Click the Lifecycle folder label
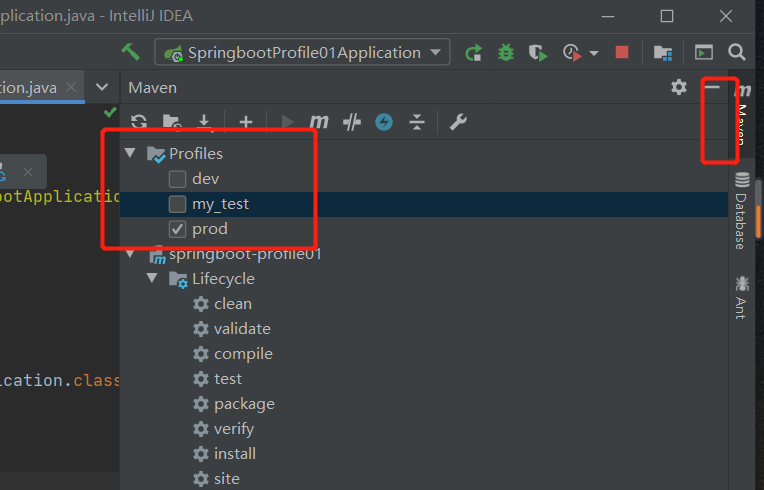The height and width of the screenshot is (490, 764). point(223,279)
